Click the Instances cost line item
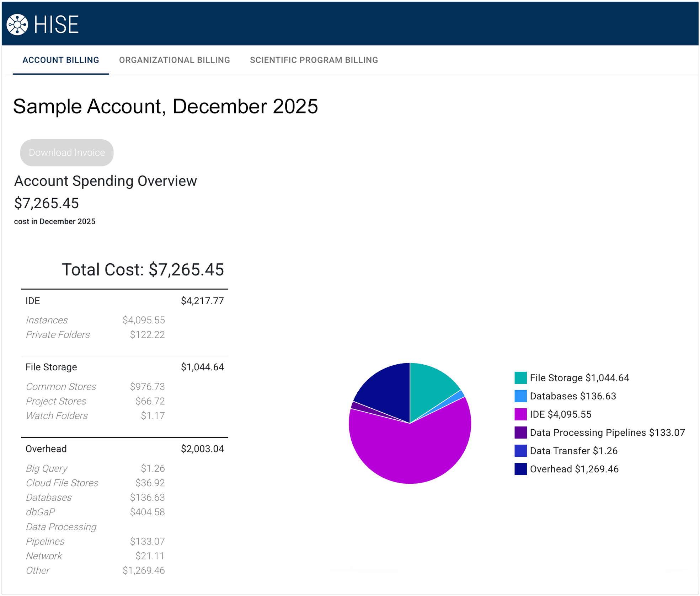Screen dimensions: 700x596 (47, 320)
